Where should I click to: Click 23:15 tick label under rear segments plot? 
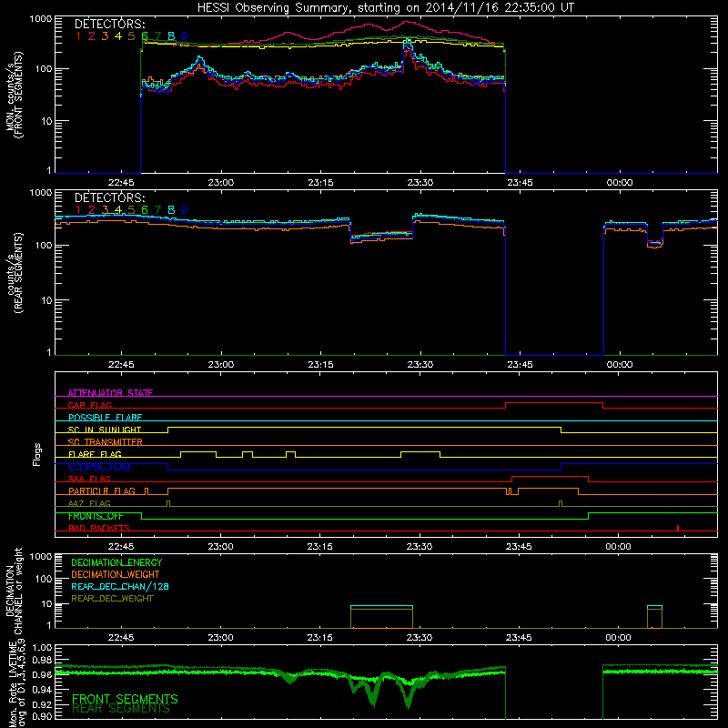[320, 365]
